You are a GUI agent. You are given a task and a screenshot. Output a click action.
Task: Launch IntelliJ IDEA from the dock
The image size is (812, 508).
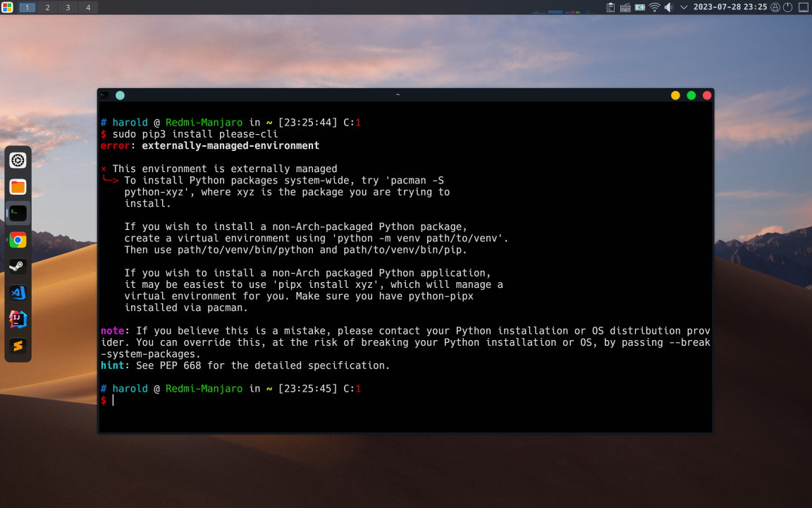click(18, 320)
